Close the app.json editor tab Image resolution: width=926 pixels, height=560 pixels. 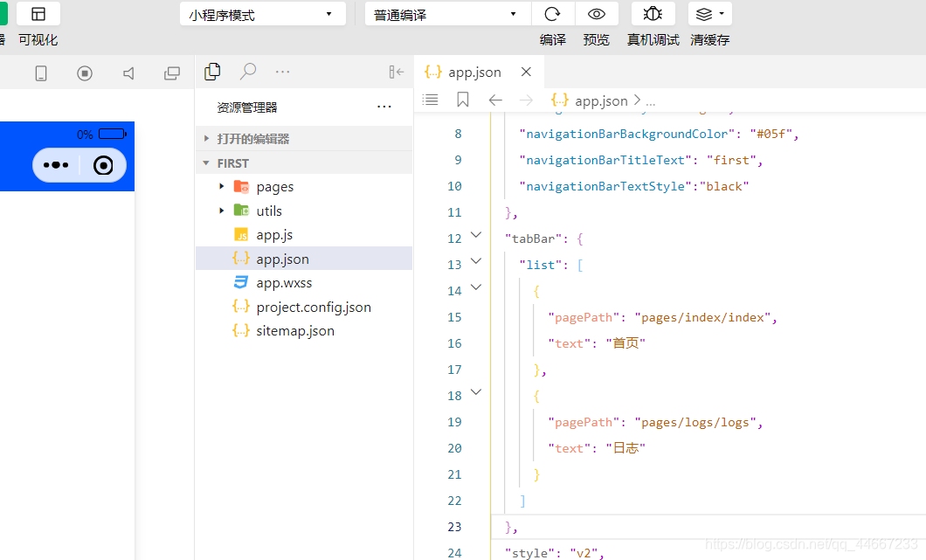(x=526, y=72)
